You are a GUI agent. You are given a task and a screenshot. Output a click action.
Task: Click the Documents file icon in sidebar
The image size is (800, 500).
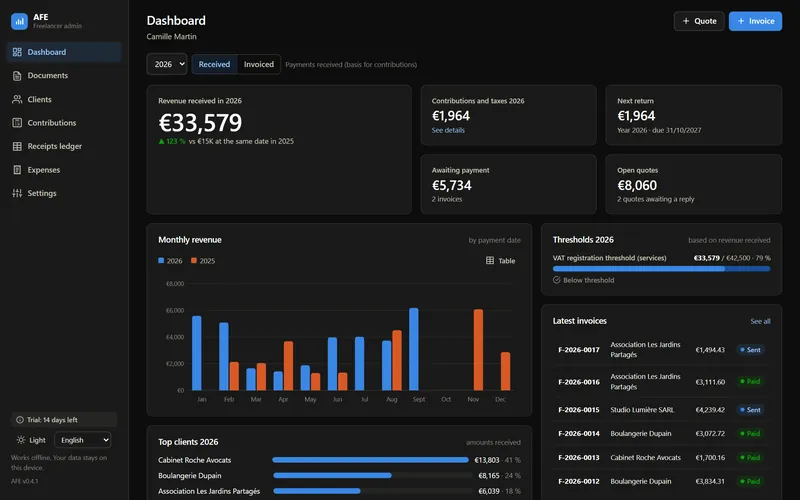(x=17, y=76)
